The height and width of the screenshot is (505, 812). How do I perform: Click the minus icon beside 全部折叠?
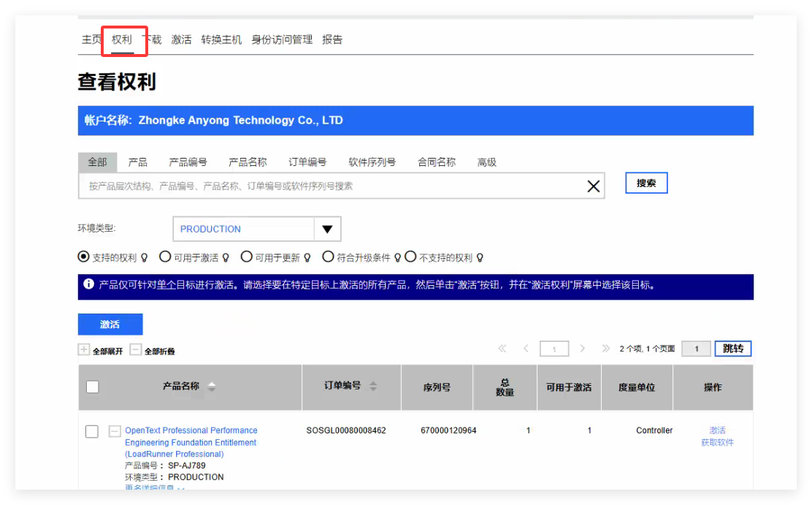click(135, 350)
